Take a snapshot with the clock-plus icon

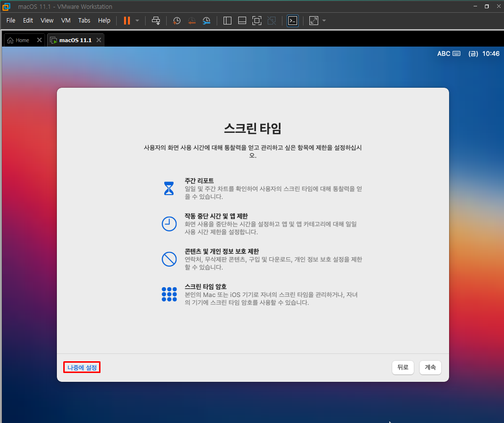[x=177, y=21]
